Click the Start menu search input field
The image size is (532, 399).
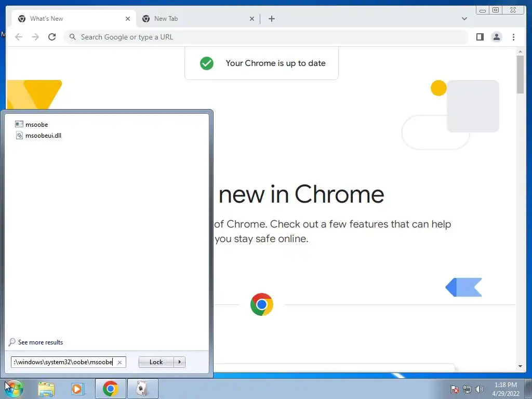pos(63,362)
